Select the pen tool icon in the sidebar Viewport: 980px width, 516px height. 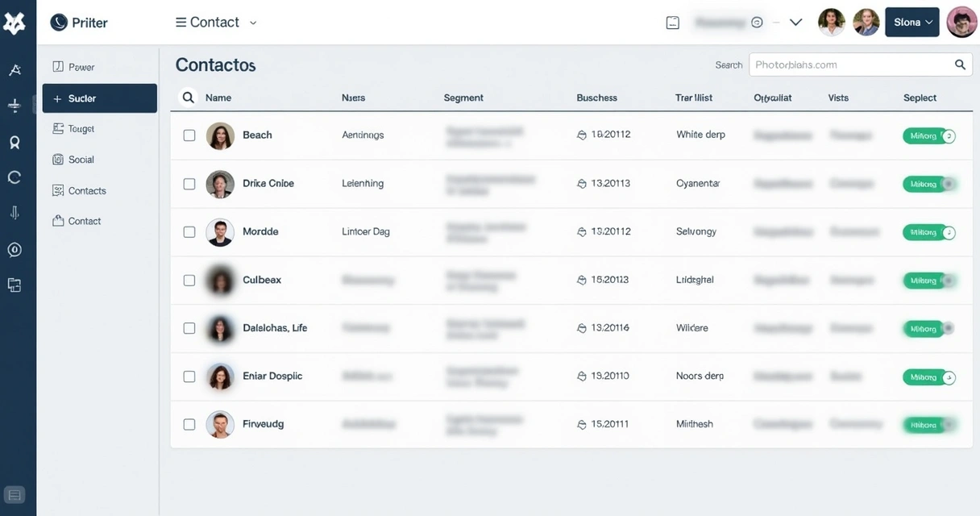[15, 69]
